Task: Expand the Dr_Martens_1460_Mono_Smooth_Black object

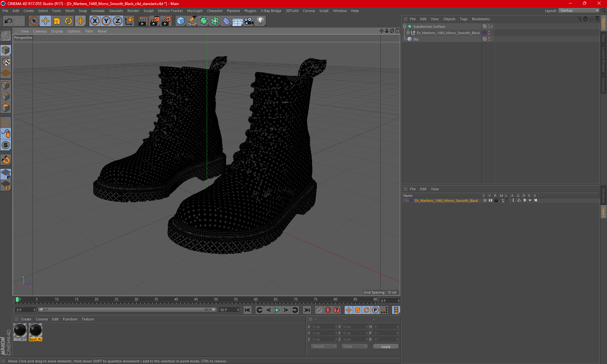Action: pos(408,33)
